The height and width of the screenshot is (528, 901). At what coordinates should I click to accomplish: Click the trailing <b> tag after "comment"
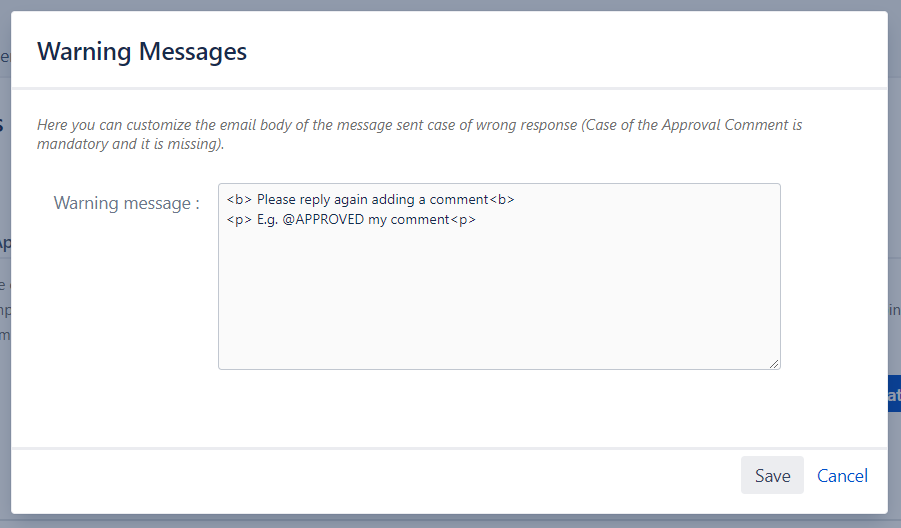502,199
